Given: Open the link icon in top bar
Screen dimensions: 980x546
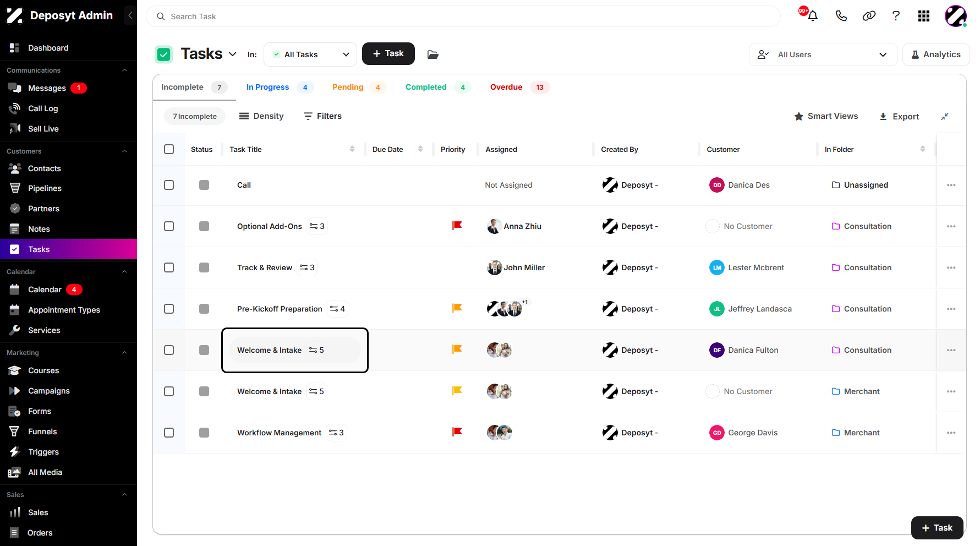Looking at the screenshot, I should point(869,16).
